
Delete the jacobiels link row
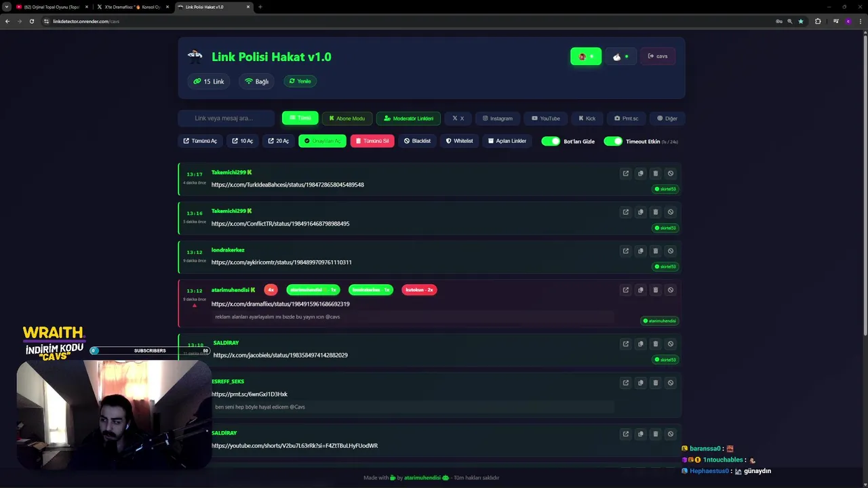pyautogui.click(x=655, y=344)
